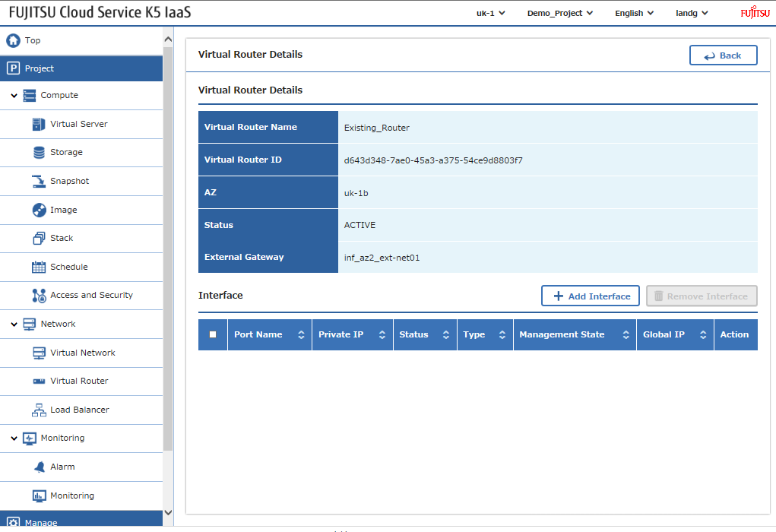This screenshot has width=776, height=532.
Task: Collapse the Network section chevron
Action: [14, 325]
